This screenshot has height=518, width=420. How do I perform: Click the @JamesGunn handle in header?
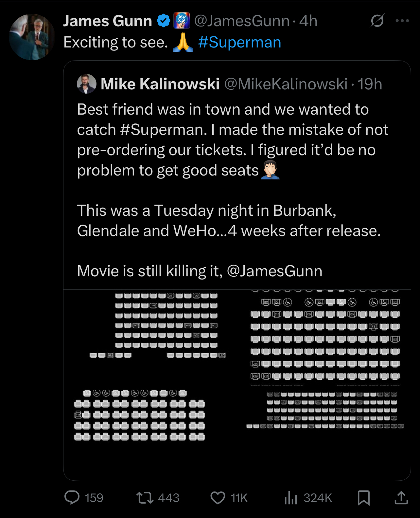[242, 21]
